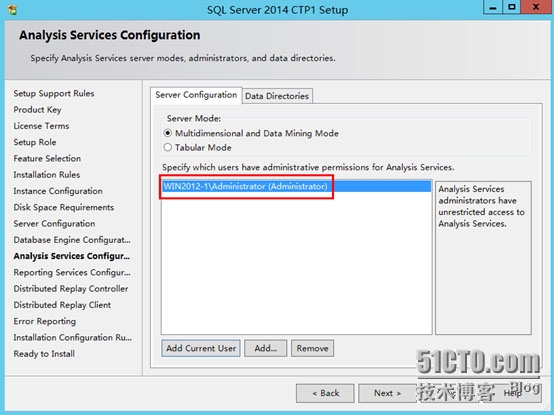Click the Add Current User button
The image size is (554, 415).
point(201,348)
